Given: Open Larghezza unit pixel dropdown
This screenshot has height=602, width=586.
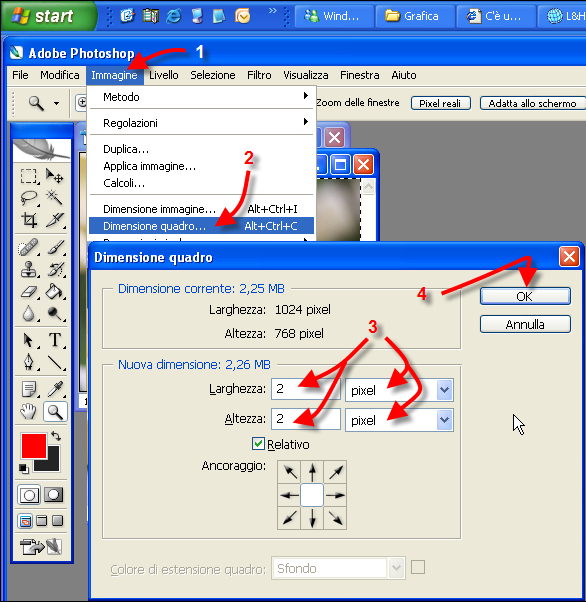Looking at the screenshot, I should (x=444, y=390).
